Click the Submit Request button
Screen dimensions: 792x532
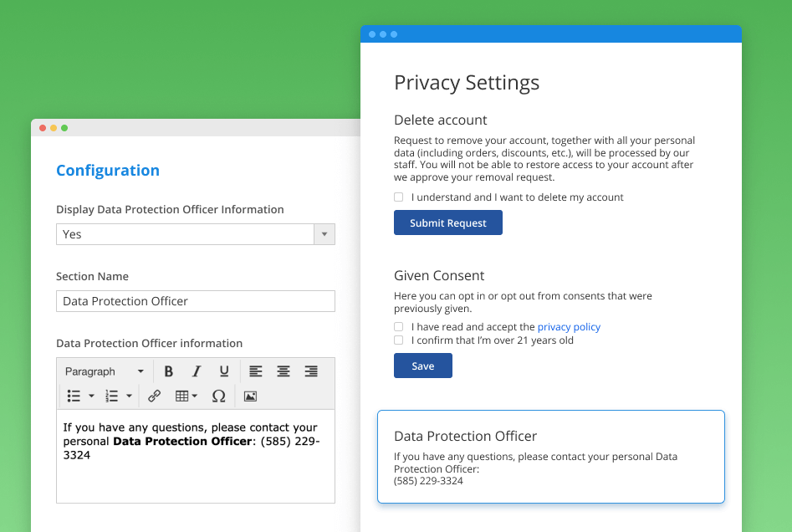[448, 223]
